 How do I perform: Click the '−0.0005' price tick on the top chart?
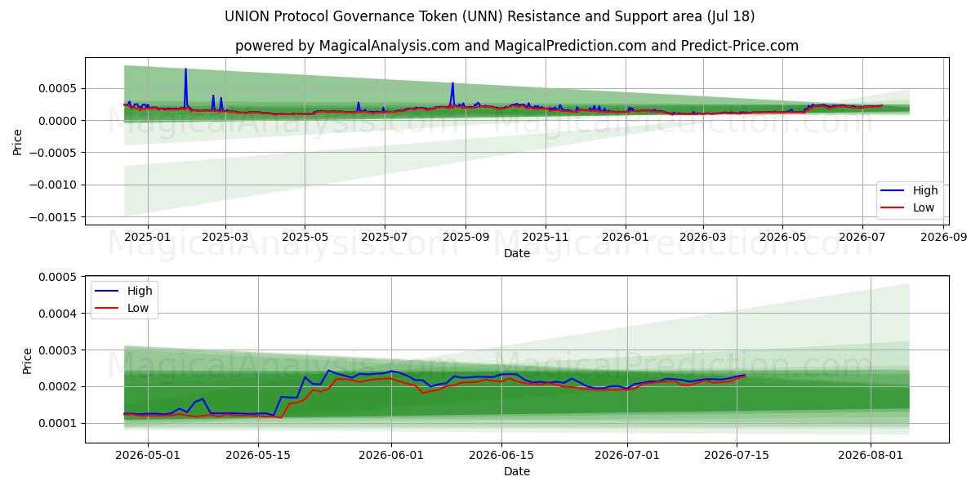click(x=55, y=153)
